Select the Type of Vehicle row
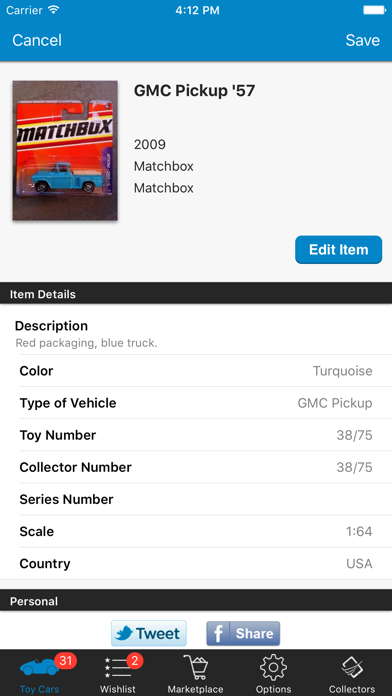The width and height of the screenshot is (392, 696). (196, 403)
